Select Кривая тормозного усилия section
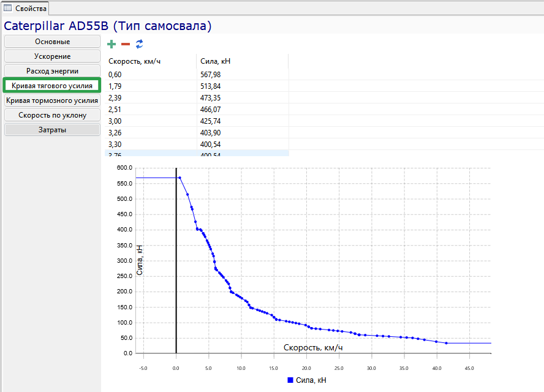 pyautogui.click(x=53, y=100)
